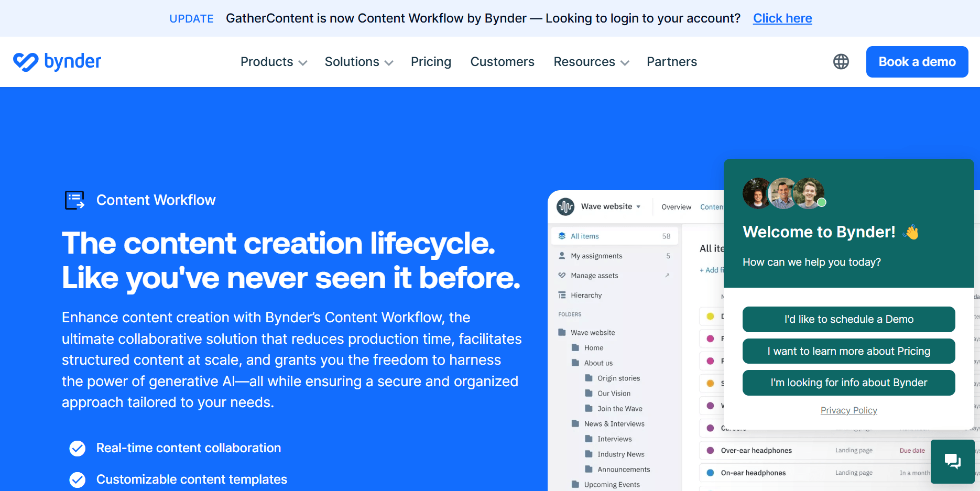
Task: Open the chat widget speech bubble icon
Action: pos(952,461)
